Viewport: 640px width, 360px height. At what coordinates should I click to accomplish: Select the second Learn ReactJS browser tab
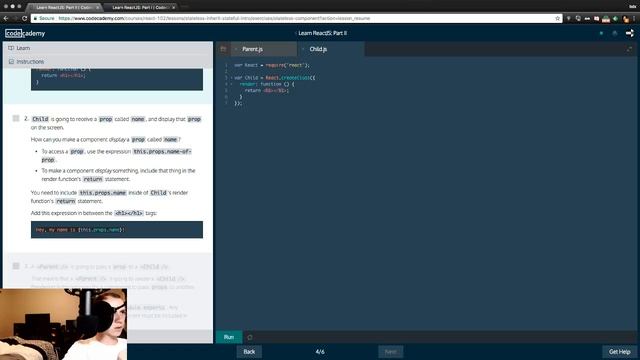141,7
